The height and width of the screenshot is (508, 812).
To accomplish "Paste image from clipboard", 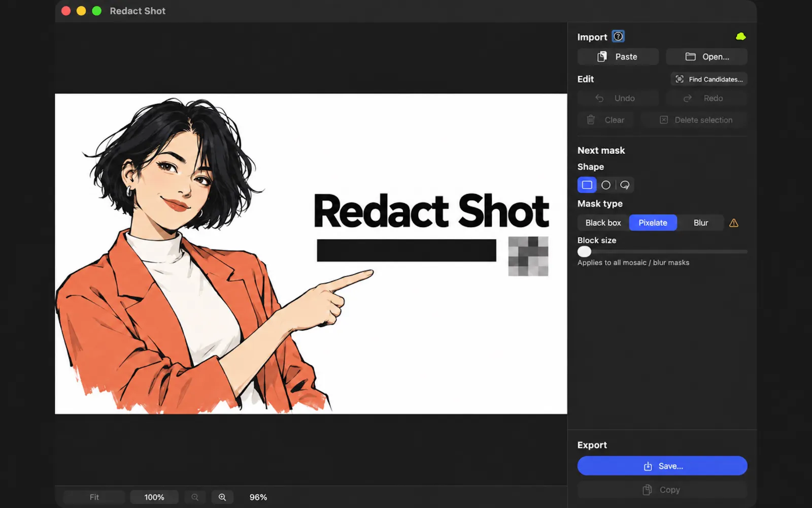I will pyautogui.click(x=618, y=57).
